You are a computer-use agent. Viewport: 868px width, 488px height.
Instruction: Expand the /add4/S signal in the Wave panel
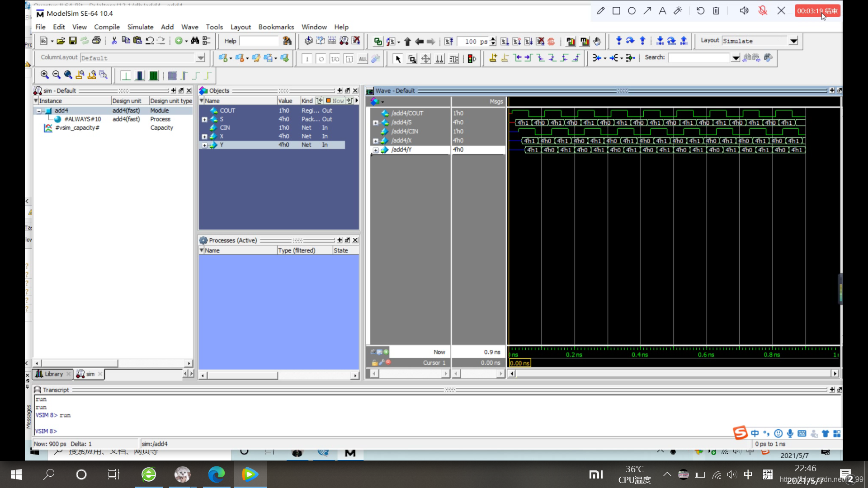(x=376, y=122)
